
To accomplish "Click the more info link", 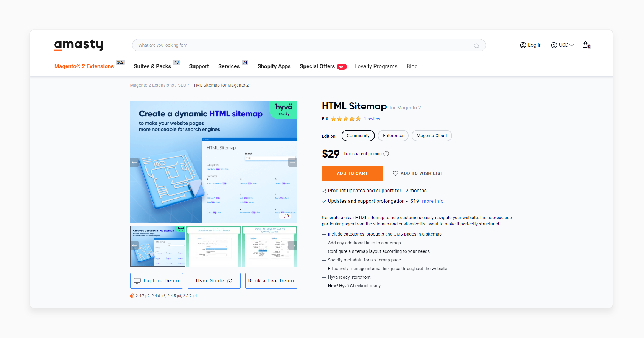I will tap(432, 201).
